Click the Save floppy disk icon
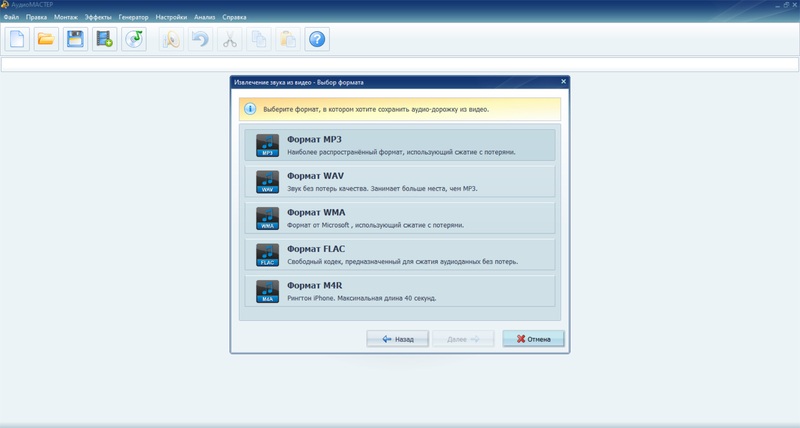This screenshot has height=428, width=800. (x=74, y=39)
